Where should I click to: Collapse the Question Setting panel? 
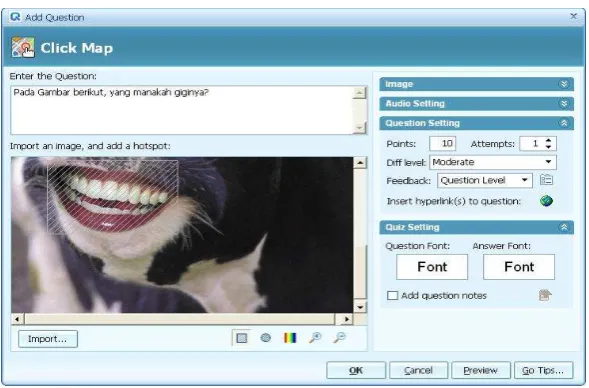[564, 123]
